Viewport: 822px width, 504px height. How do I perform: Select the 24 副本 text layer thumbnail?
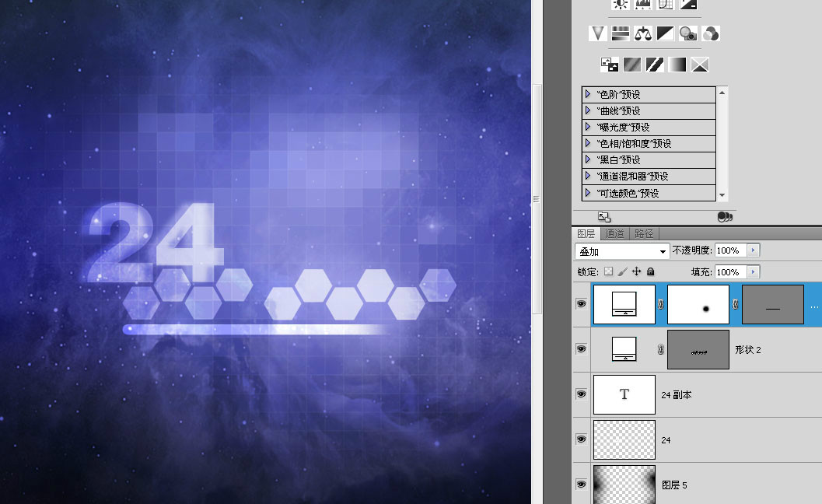(x=624, y=394)
